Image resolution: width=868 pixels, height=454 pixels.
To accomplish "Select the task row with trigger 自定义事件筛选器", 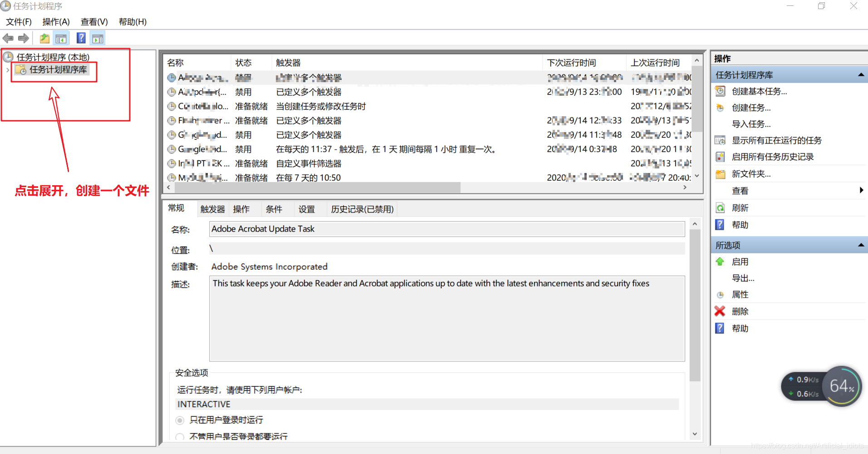I will coord(427,163).
